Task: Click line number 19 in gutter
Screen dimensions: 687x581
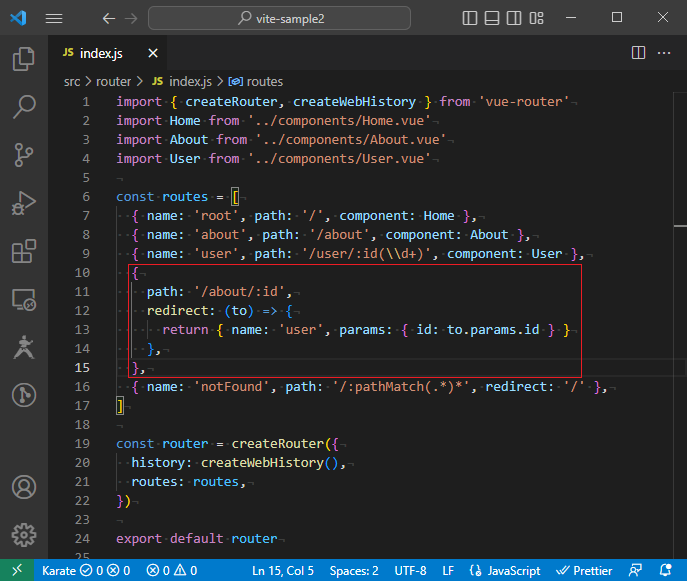Action: 82,443
